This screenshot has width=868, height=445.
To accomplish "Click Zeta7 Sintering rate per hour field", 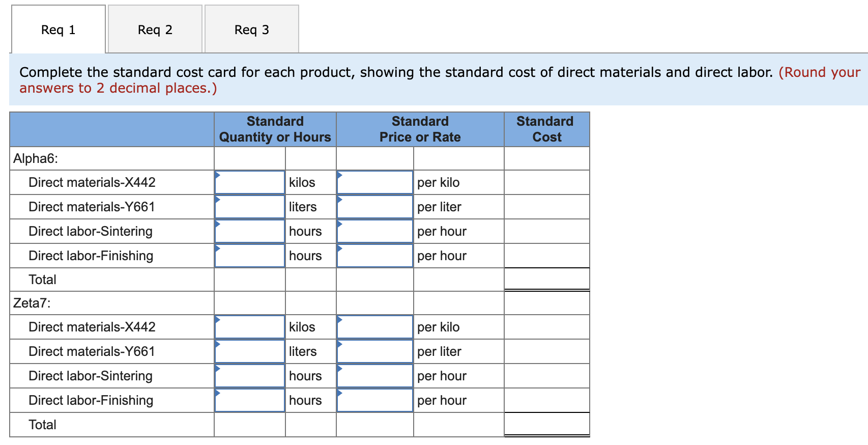I will pos(374,376).
